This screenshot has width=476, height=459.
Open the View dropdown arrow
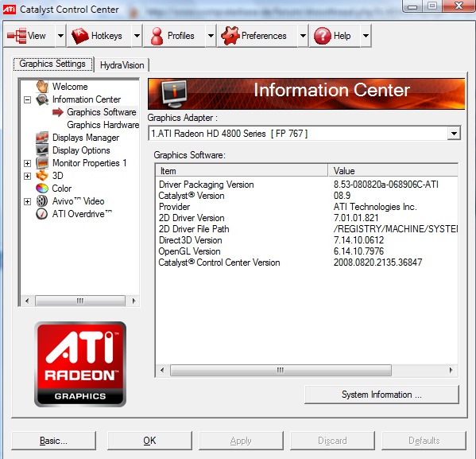60,36
